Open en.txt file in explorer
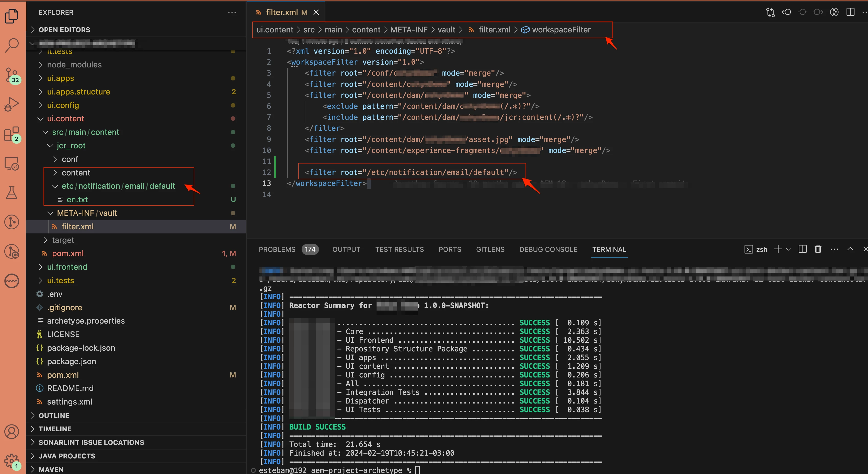The height and width of the screenshot is (474, 868). tap(77, 200)
